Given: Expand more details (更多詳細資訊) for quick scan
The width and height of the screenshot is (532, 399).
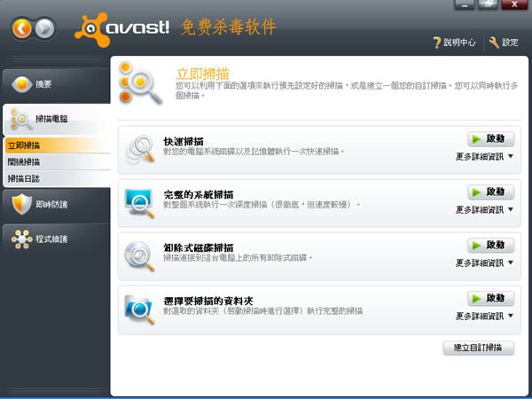Looking at the screenshot, I should click(x=484, y=157).
